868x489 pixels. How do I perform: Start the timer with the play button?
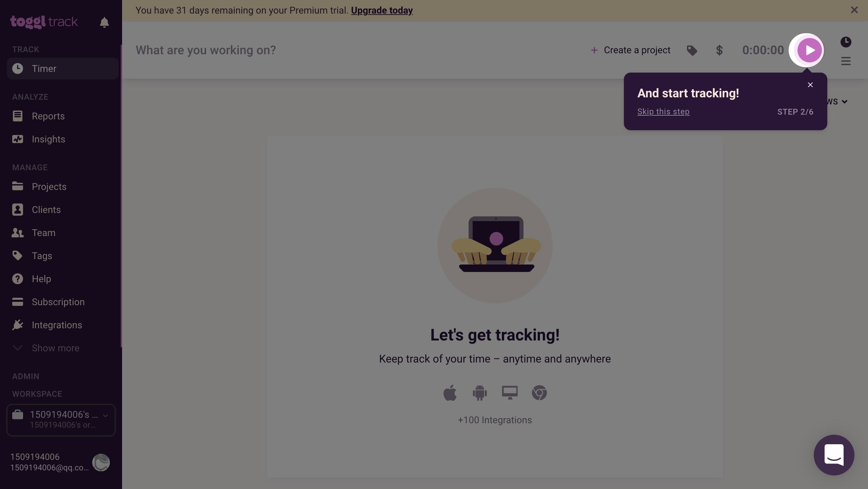[x=809, y=50]
